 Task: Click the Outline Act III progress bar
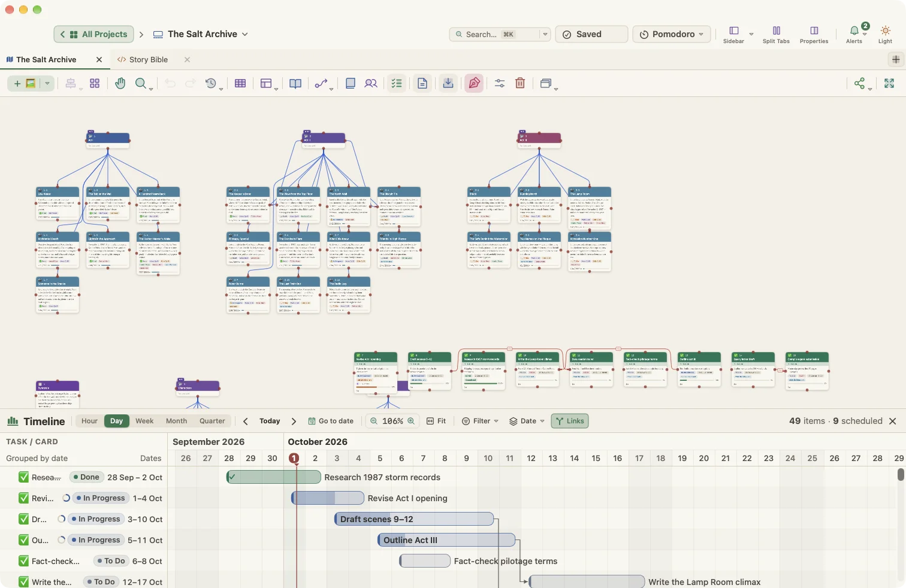(x=446, y=540)
